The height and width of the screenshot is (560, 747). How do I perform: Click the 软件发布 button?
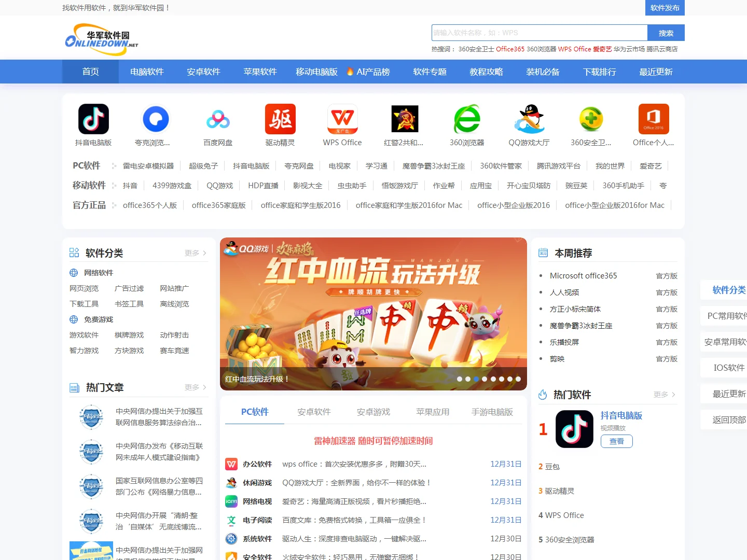665,8
